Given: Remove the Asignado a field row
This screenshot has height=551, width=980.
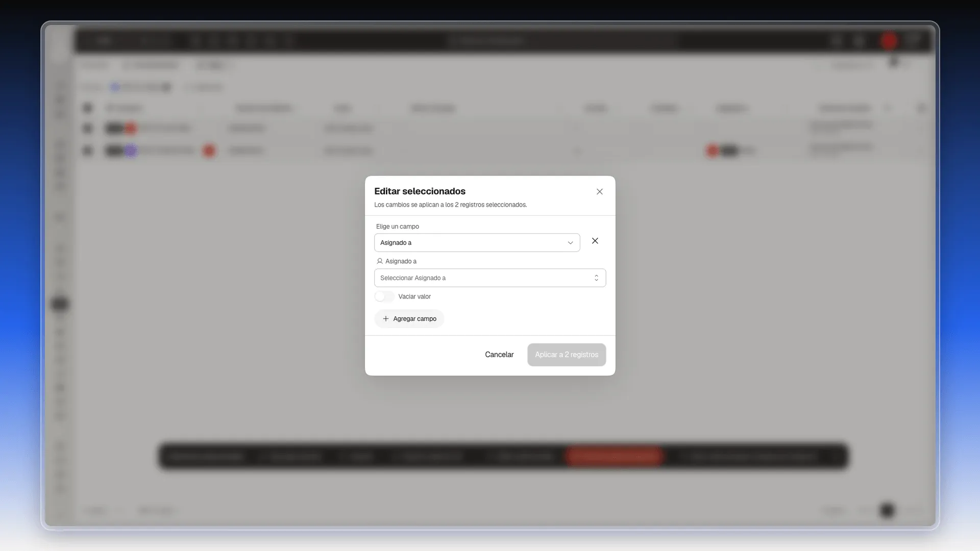Looking at the screenshot, I should 595,241.
